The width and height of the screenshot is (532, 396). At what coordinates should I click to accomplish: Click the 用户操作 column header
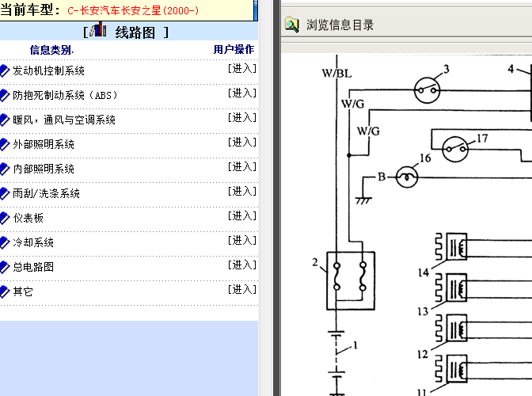234,50
